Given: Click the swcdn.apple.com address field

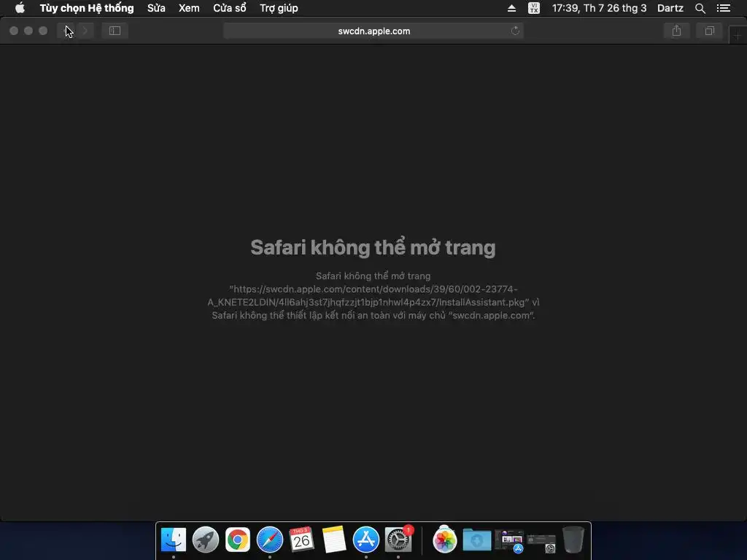Looking at the screenshot, I should 373,31.
